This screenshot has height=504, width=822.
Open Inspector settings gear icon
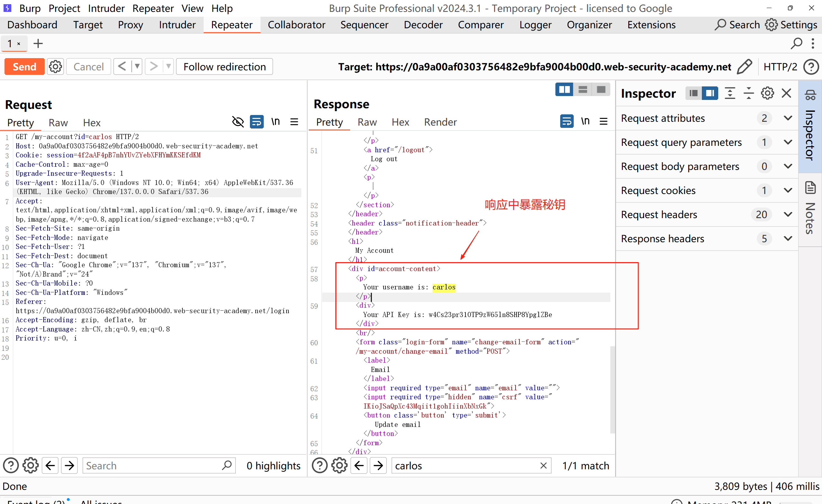click(767, 93)
